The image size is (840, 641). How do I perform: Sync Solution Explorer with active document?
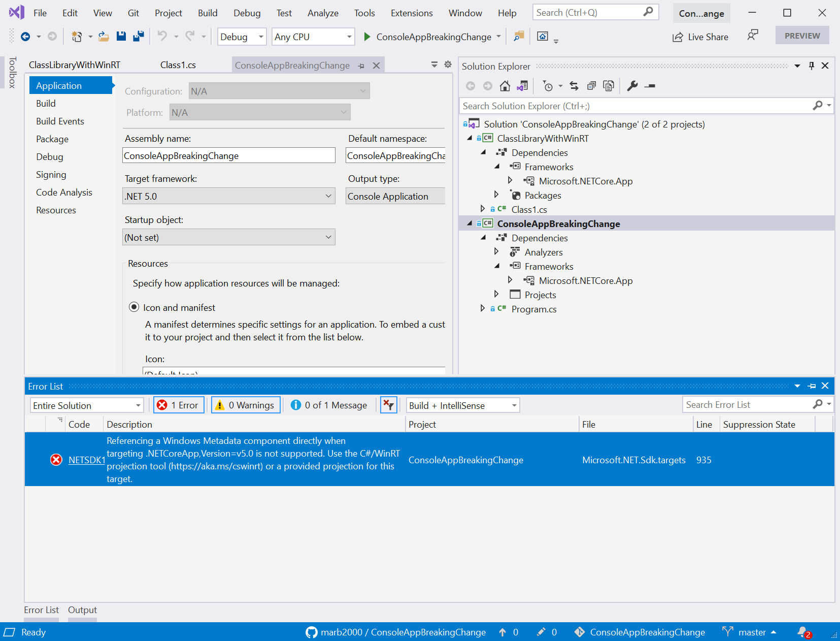pos(574,86)
